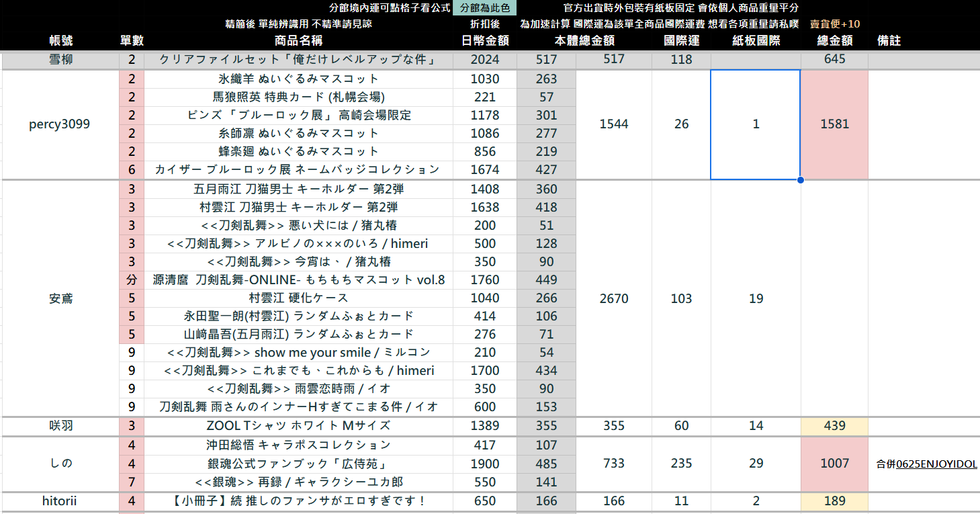Click the teal 分館為此色 legend cell

point(485,8)
